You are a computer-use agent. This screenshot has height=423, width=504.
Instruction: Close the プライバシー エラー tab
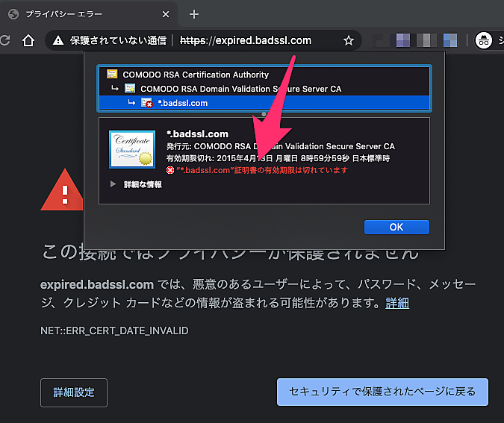166,14
